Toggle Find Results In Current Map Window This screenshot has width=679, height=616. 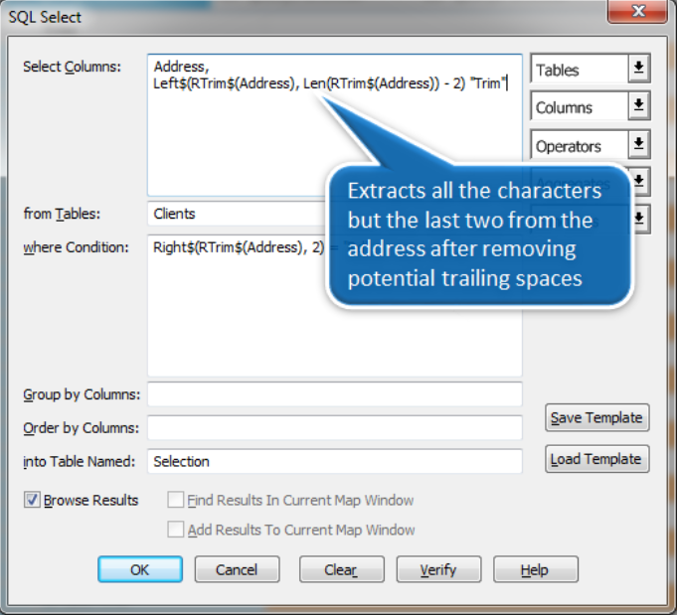pyautogui.click(x=176, y=501)
